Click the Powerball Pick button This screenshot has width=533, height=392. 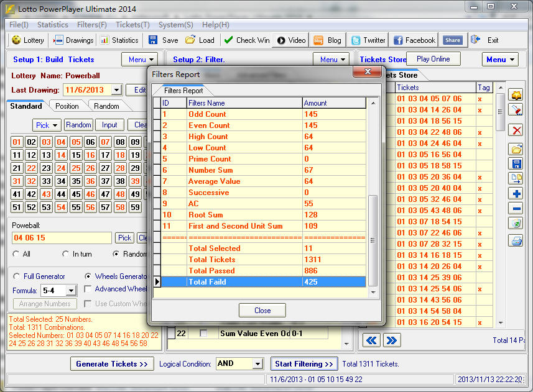pyautogui.click(x=125, y=237)
